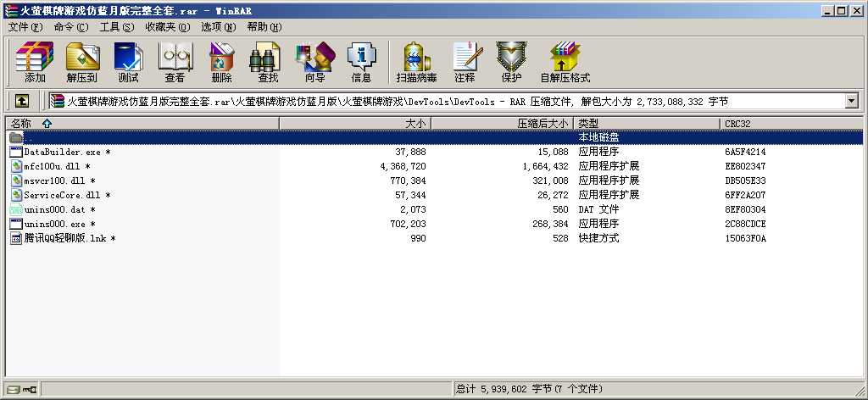Click the parent folder '..' icon
868x400 pixels.
click(x=16, y=137)
